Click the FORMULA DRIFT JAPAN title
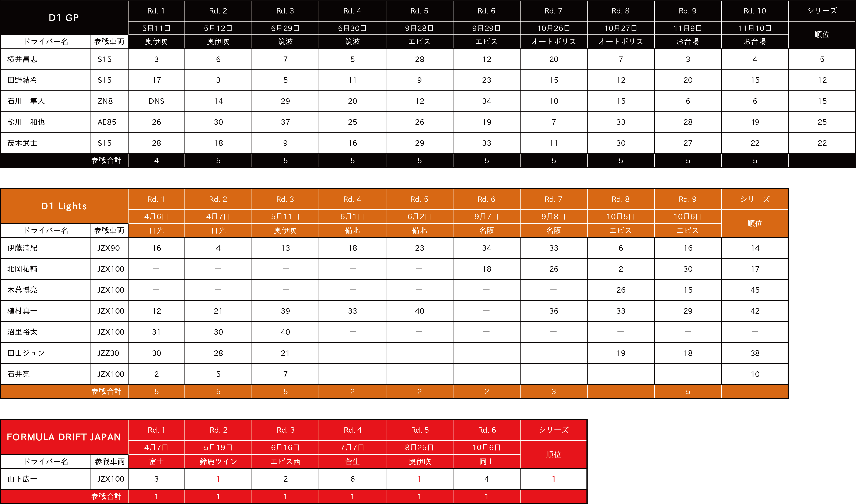This screenshot has height=504, width=856. [64, 437]
